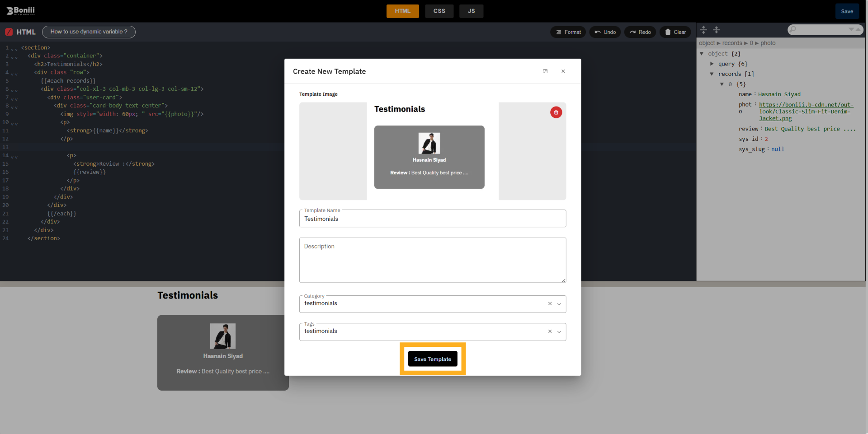Image resolution: width=868 pixels, height=434 pixels.
Task: Collapse all fields in the JSON viewer
Action: (717, 30)
